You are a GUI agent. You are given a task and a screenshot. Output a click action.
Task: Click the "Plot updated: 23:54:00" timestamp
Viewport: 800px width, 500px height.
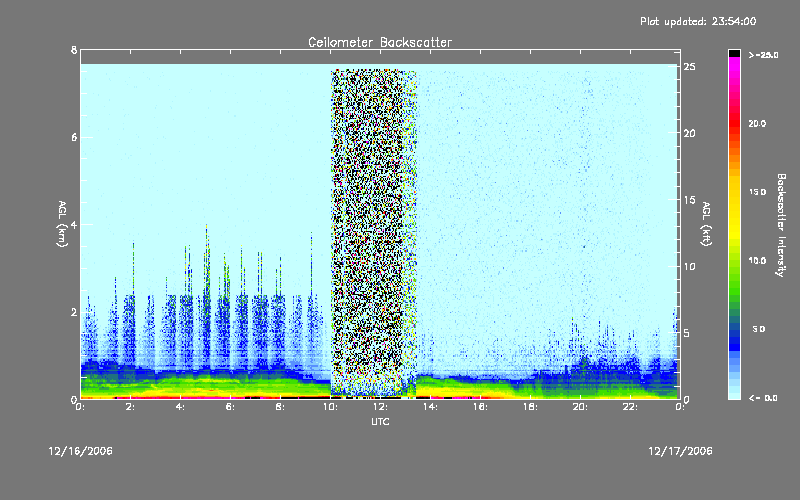point(698,21)
